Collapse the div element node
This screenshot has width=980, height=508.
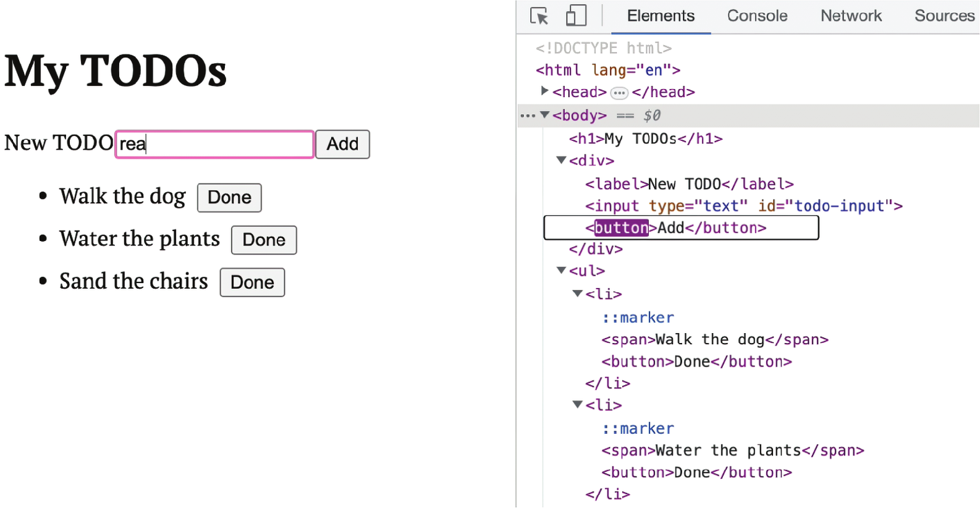click(x=561, y=161)
